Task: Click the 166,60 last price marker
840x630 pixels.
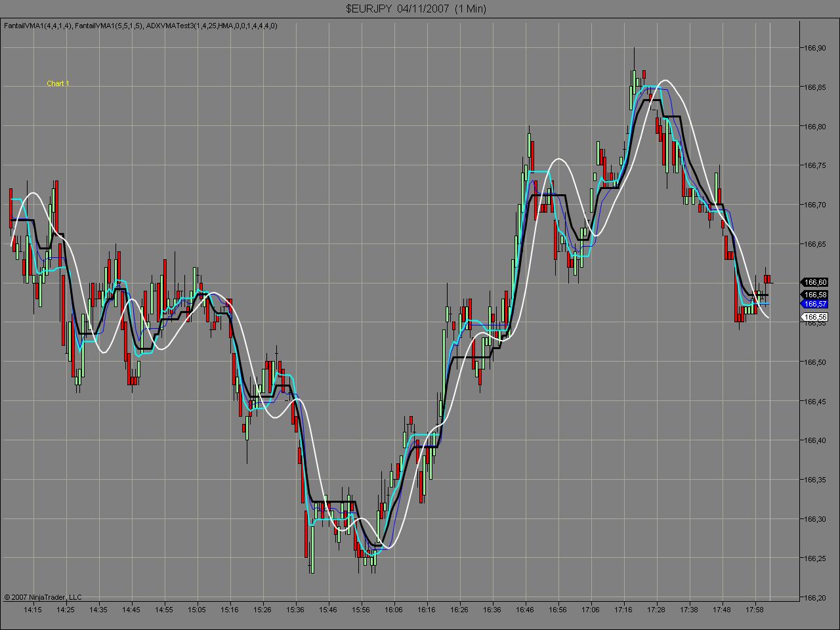Action: pos(814,282)
